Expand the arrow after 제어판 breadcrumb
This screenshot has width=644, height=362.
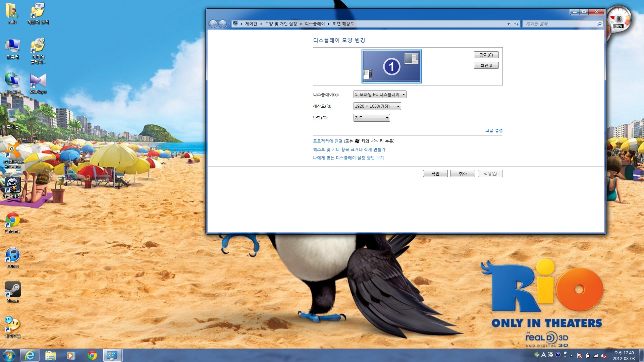coord(261,24)
